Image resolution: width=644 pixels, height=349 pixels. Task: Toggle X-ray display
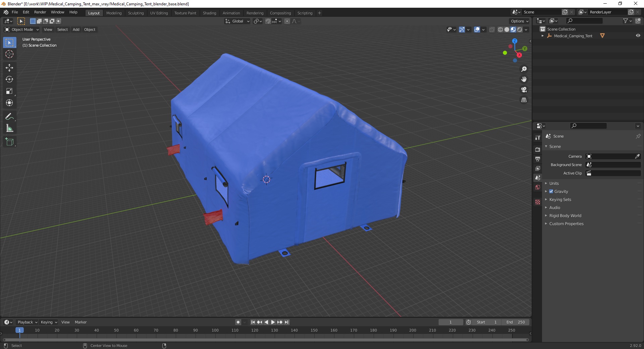tap(492, 30)
